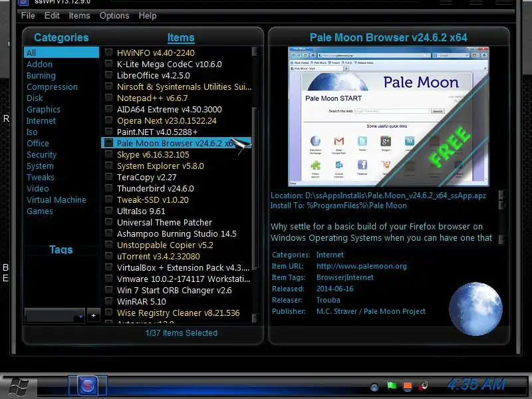Open the Edit menu
This screenshot has height=399, width=532.
pyautogui.click(x=52, y=15)
